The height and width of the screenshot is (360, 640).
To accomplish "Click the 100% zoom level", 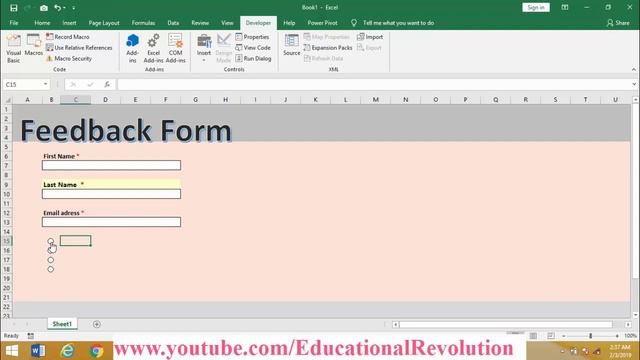I will point(630,336).
